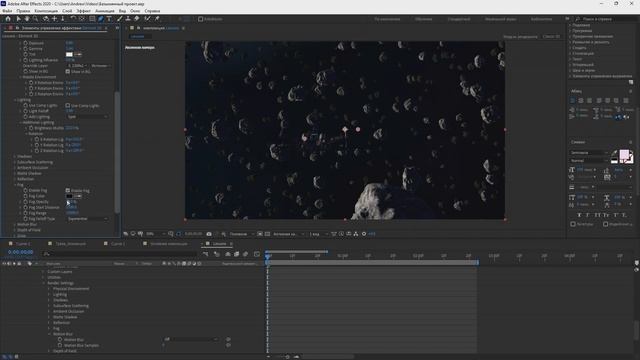Click the pink fill color swatch in Character panel
This screenshot has height=360, width=640.
(624, 154)
